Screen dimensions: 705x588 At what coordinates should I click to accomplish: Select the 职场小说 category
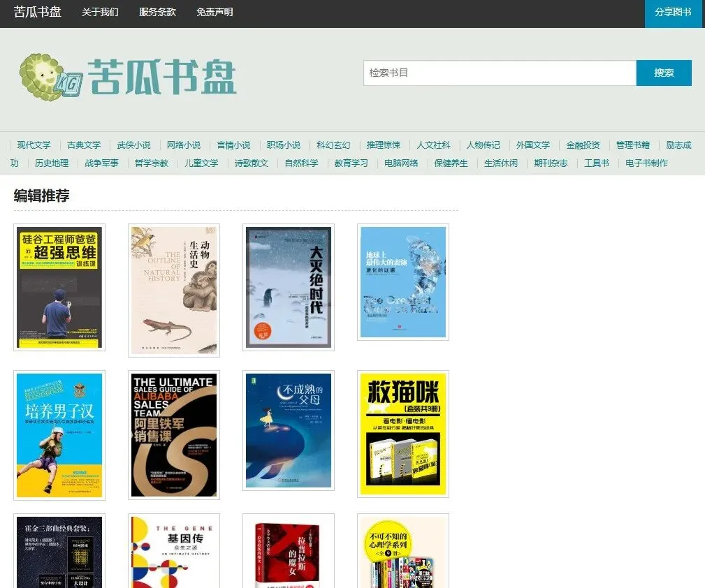tap(283, 145)
